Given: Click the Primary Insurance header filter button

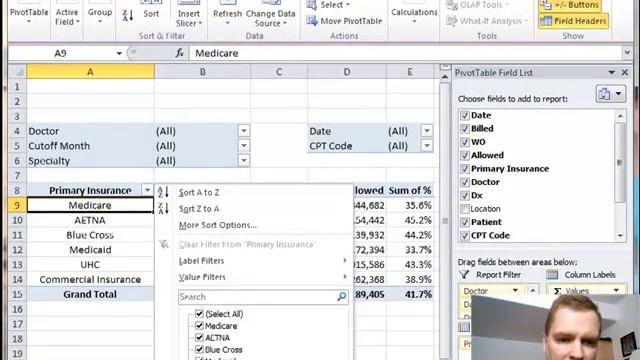Looking at the screenshot, I should [147, 190].
